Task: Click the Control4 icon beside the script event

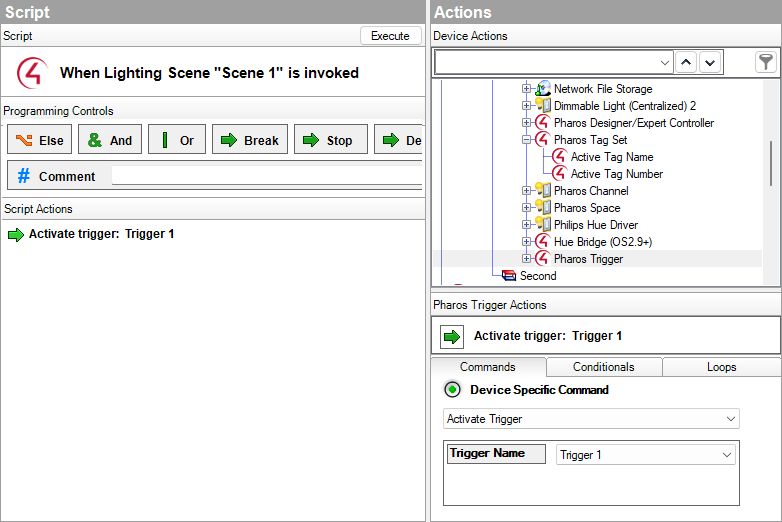Action: coord(31,72)
